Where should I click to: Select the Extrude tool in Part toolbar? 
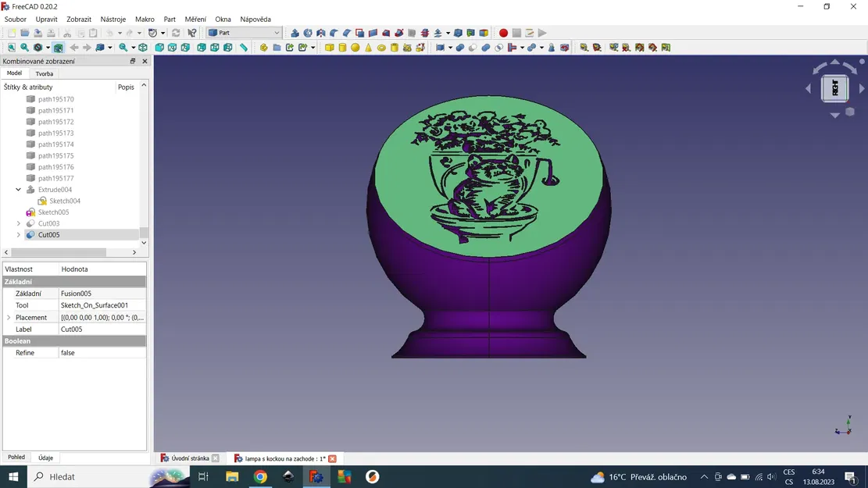295,33
